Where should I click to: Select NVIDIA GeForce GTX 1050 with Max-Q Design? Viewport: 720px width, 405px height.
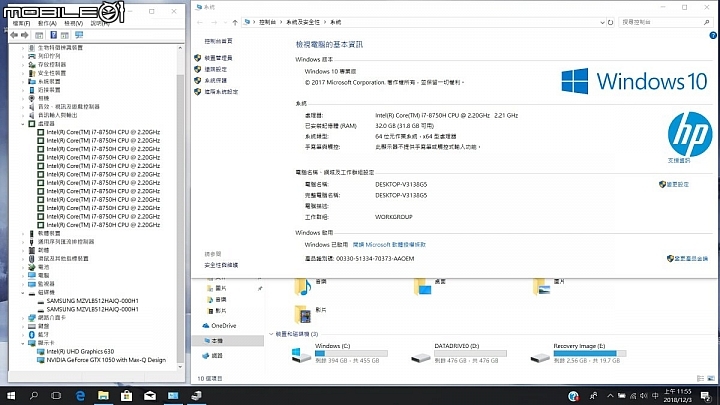(106, 360)
